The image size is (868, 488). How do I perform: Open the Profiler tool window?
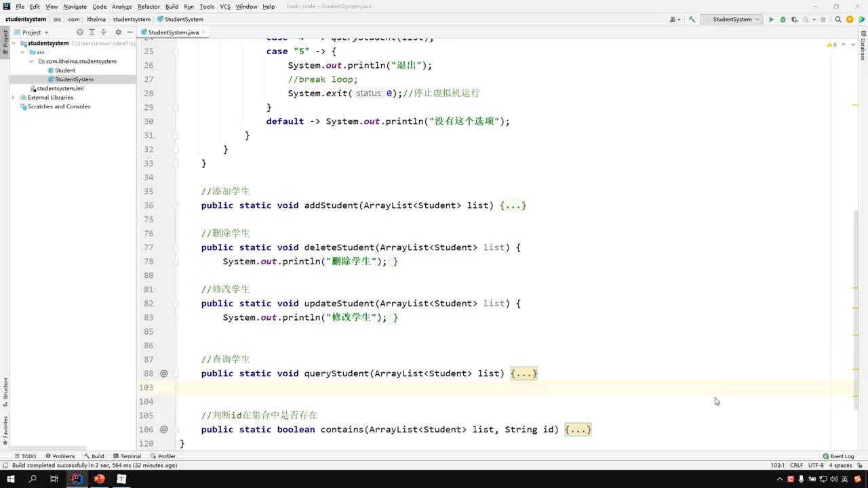pyautogui.click(x=163, y=456)
